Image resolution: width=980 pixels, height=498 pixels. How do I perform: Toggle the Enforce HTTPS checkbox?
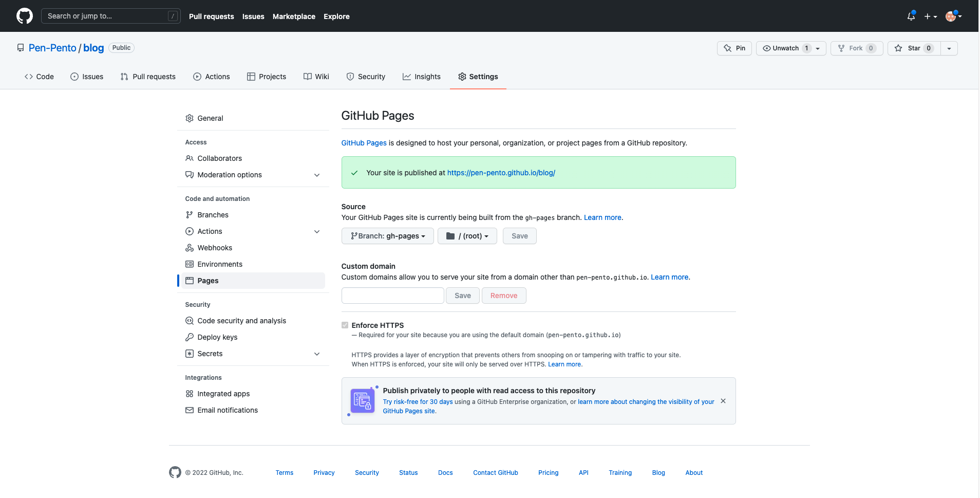click(345, 325)
